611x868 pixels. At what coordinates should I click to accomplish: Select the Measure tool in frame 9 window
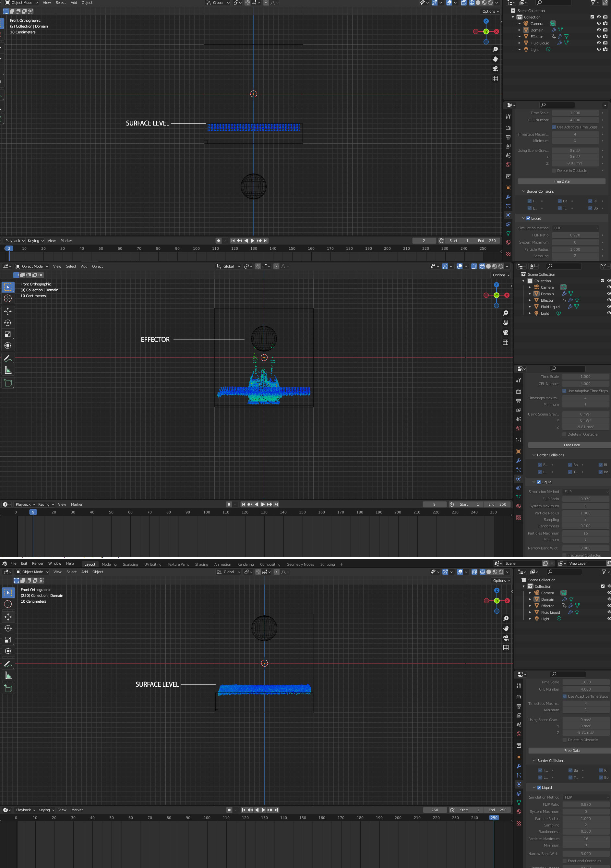click(x=8, y=370)
